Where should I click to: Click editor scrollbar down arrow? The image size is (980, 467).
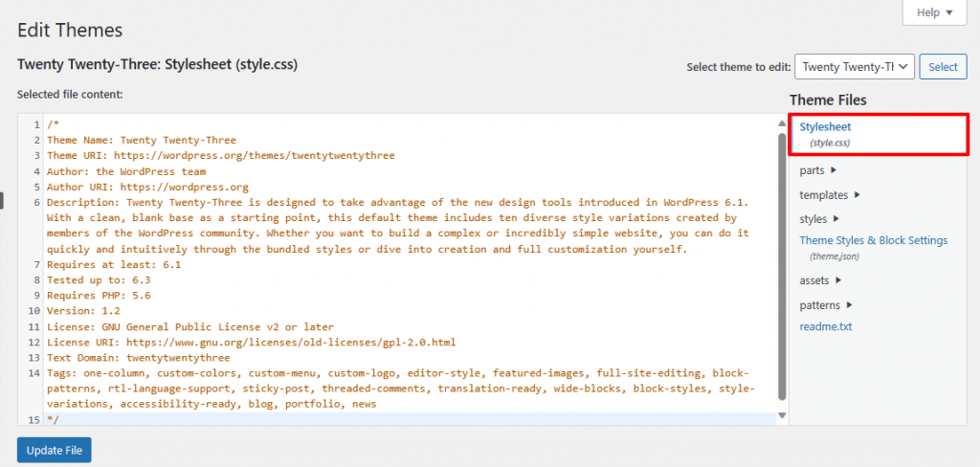782,415
